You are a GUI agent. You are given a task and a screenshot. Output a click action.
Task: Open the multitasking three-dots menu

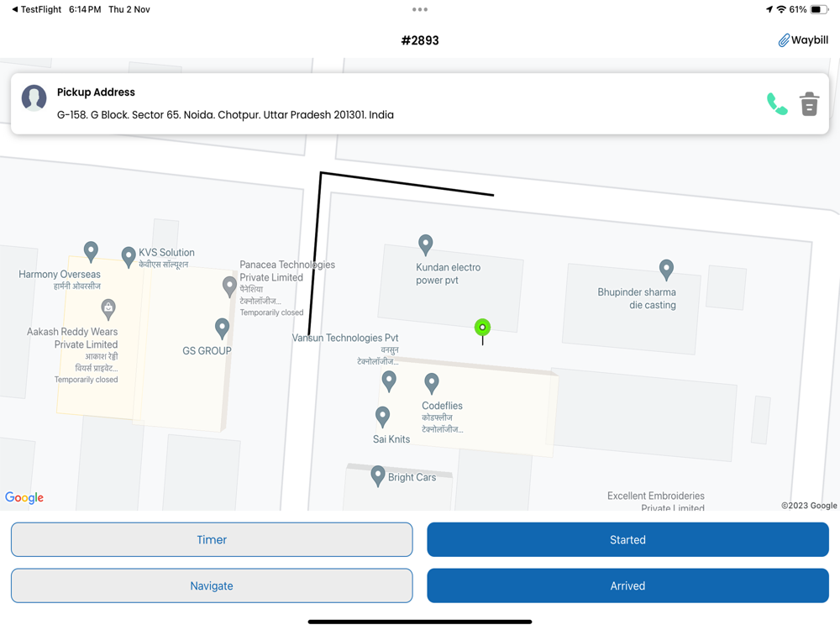(x=420, y=9)
